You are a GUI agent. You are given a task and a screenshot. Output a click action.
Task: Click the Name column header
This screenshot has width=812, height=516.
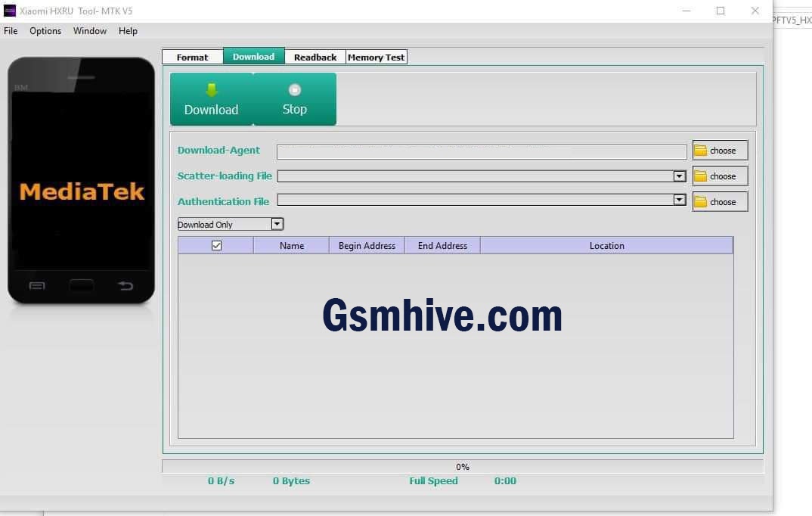point(292,246)
